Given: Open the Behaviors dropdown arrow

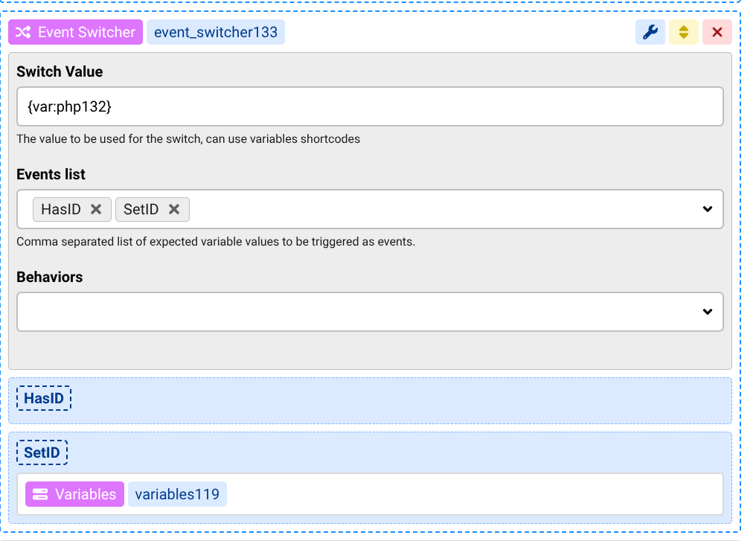Looking at the screenshot, I should pyautogui.click(x=707, y=312).
